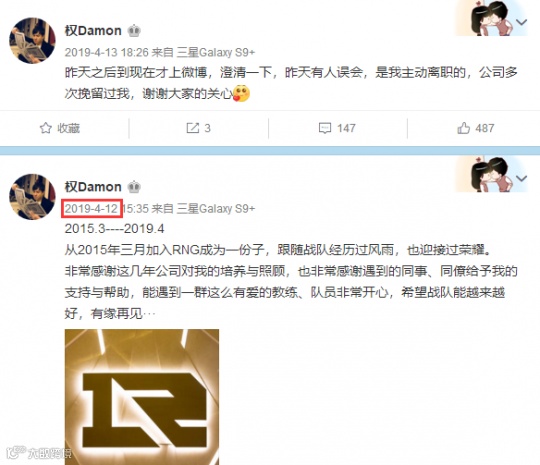This screenshot has width=540, height=465.
Task: Click the star favorite icon
Action: (46, 128)
